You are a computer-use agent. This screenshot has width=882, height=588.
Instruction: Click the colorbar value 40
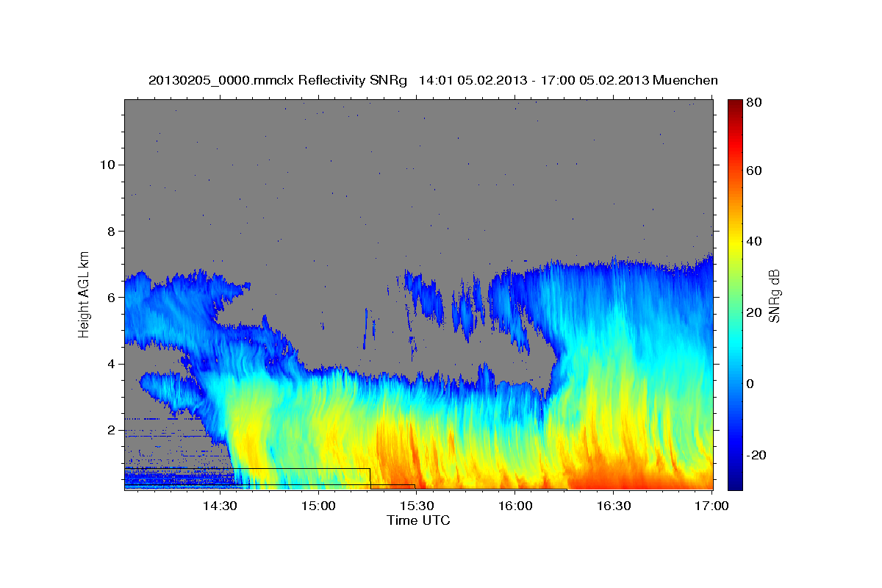(756, 241)
